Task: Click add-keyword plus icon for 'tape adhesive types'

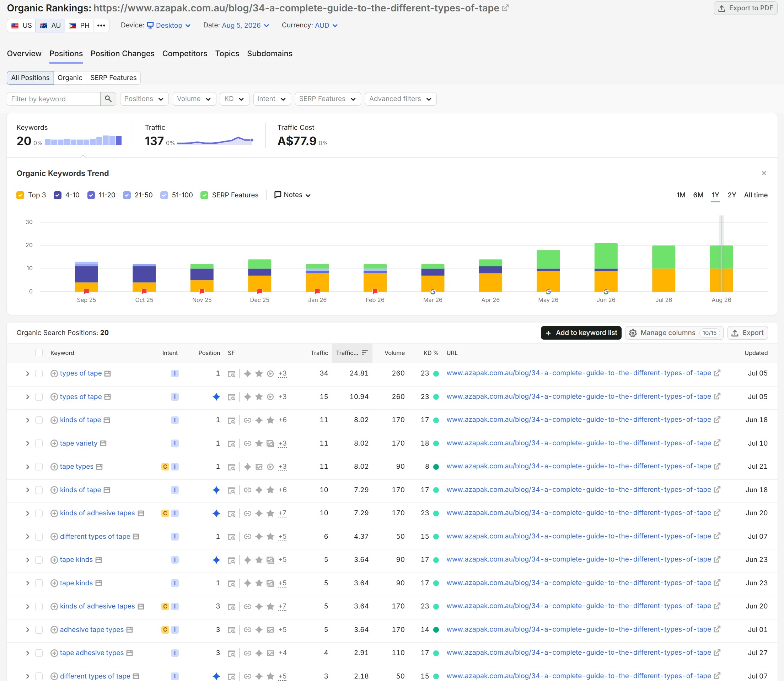Action: [x=54, y=653]
